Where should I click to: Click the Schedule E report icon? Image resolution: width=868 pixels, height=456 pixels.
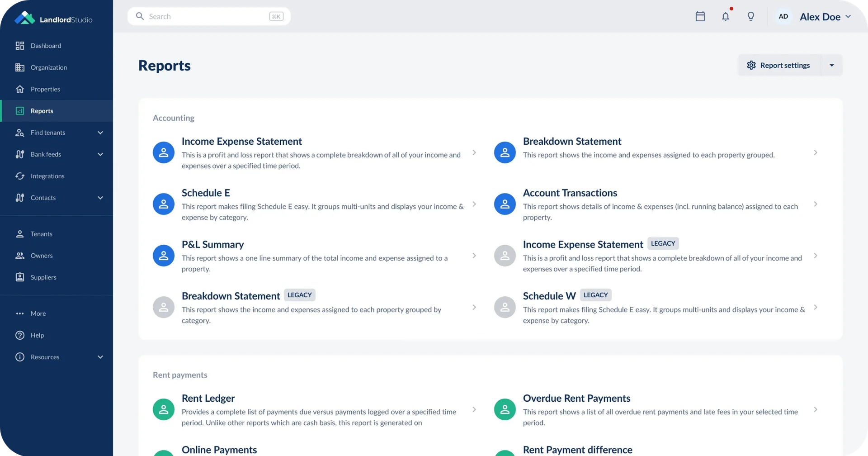pyautogui.click(x=164, y=204)
